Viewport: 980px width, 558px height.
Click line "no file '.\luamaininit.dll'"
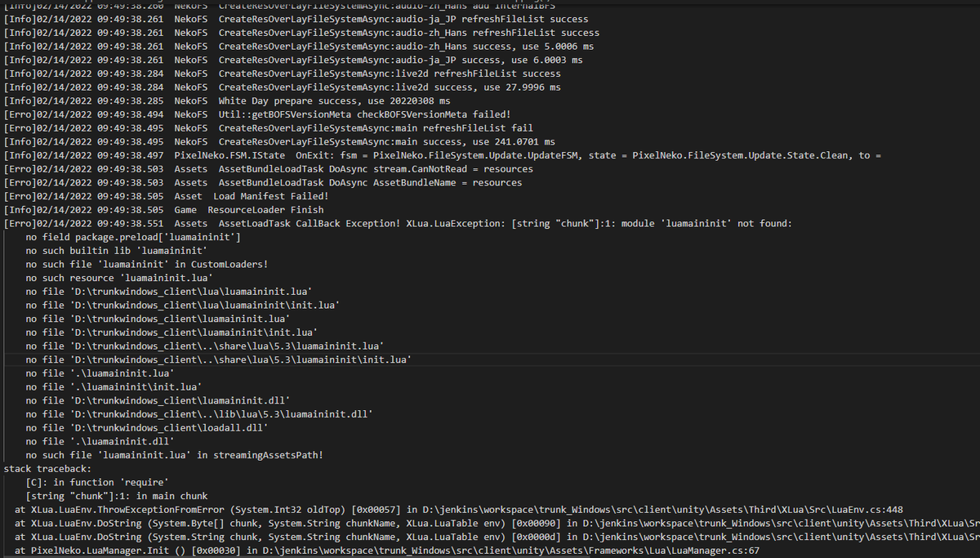click(x=100, y=441)
